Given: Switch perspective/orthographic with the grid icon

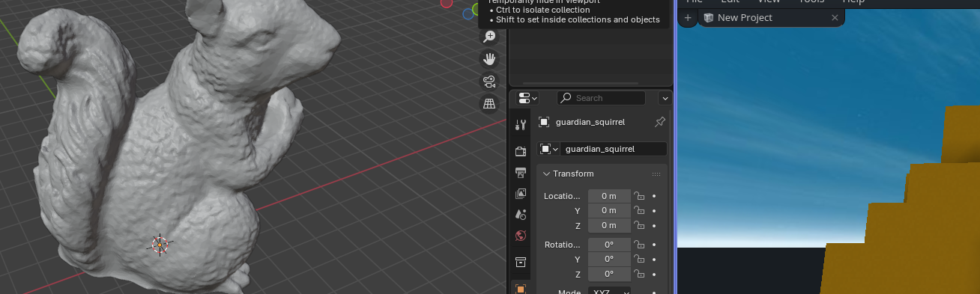Looking at the screenshot, I should point(489,104).
